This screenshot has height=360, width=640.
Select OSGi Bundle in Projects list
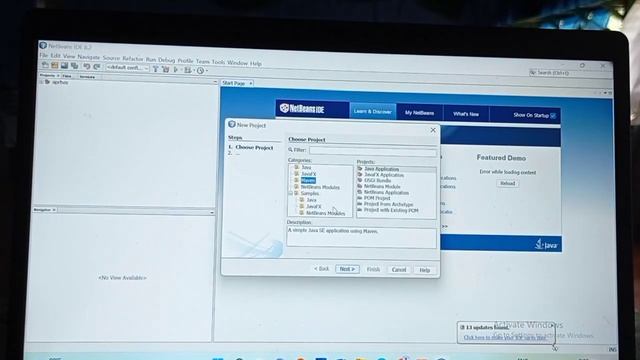[x=378, y=180]
